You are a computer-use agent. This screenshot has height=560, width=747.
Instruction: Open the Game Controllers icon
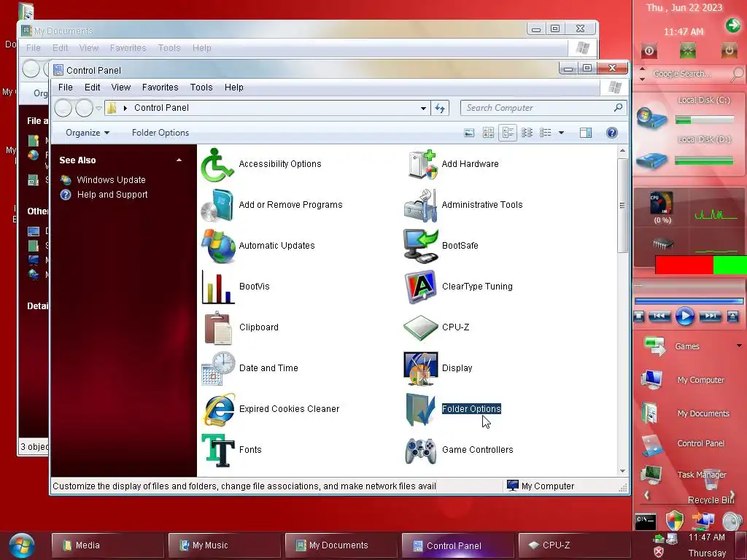tap(420, 450)
